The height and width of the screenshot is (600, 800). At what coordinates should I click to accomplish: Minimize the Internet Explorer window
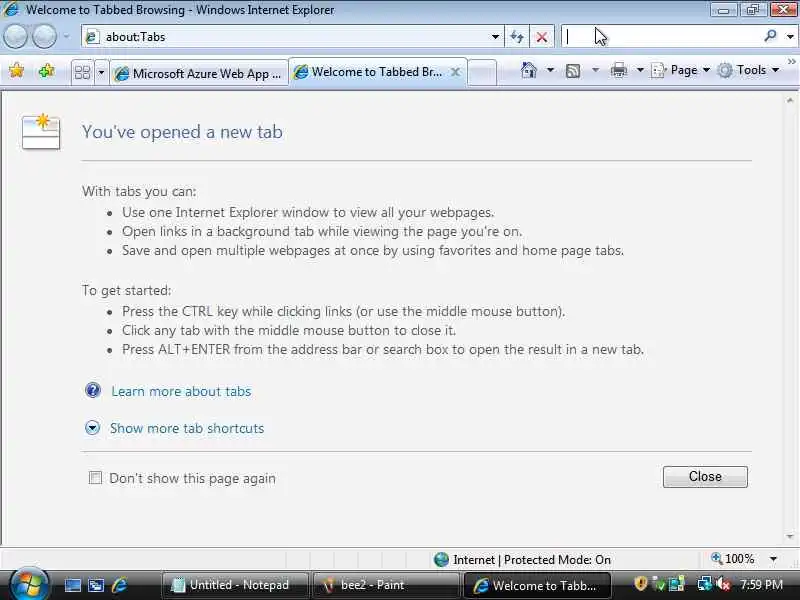pyautogui.click(x=723, y=10)
